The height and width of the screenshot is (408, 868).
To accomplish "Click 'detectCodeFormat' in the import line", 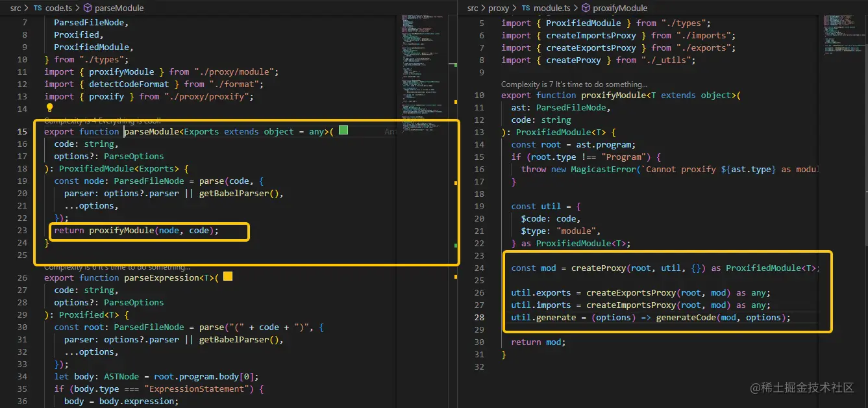I will click(129, 84).
